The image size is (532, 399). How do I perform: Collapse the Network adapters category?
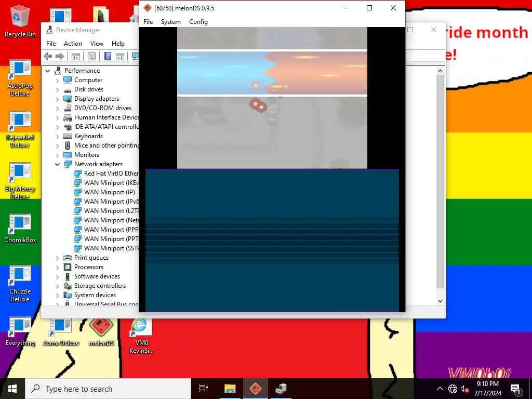pos(57,164)
